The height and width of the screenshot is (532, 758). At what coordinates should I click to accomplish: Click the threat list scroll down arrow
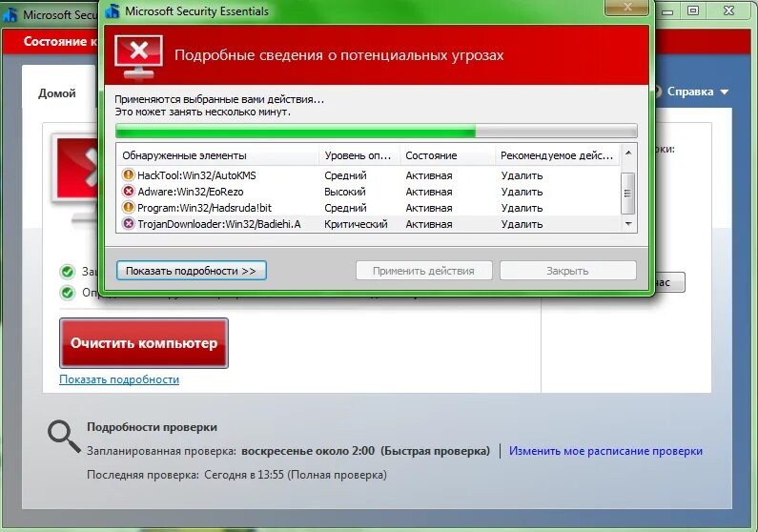(628, 223)
